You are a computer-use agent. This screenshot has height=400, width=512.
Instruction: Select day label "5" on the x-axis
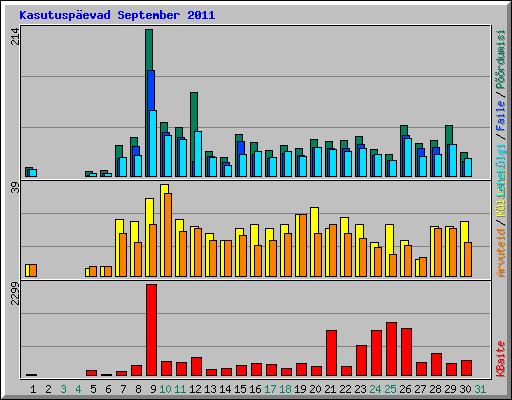pyautogui.click(x=93, y=389)
